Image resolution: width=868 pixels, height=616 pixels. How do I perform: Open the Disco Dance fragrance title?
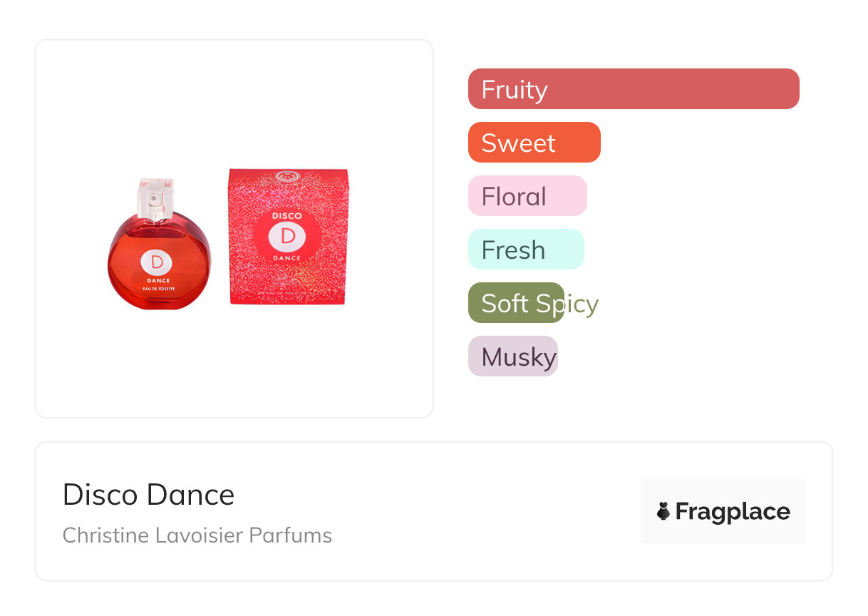point(148,495)
